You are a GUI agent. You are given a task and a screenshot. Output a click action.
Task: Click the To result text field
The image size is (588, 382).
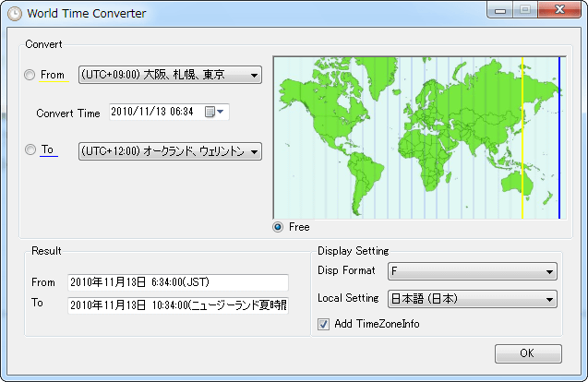177,305
